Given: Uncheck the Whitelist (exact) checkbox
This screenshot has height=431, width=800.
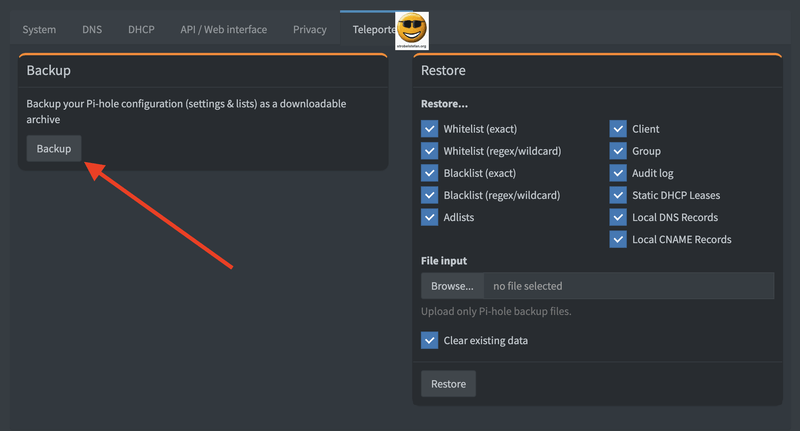Looking at the screenshot, I should pyautogui.click(x=430, y=129).
